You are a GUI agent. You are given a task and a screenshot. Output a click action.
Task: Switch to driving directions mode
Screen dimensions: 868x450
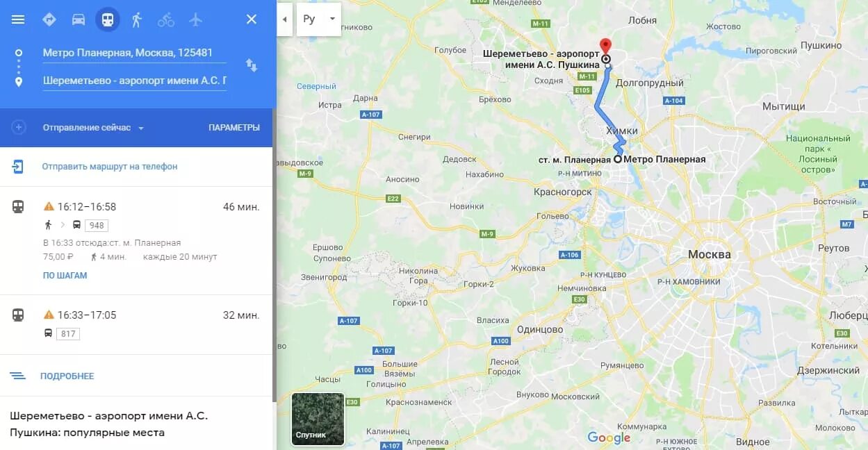click(x=79, y=19)
